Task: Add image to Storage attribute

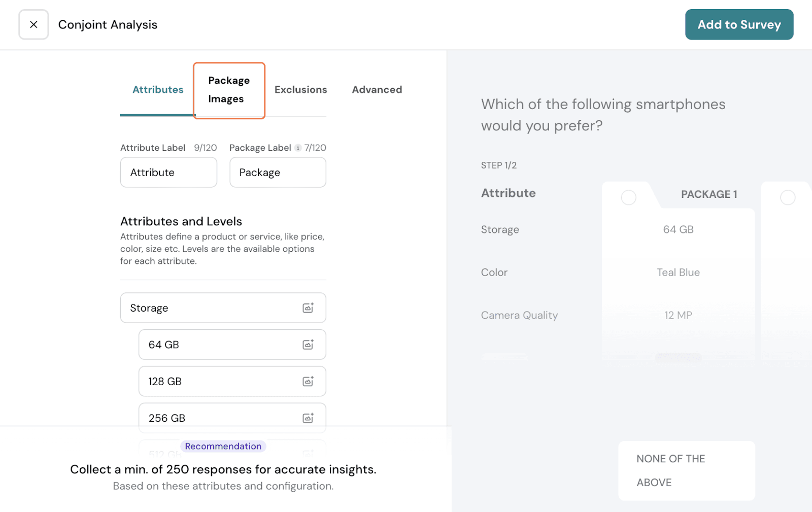Action: point(308,308)
